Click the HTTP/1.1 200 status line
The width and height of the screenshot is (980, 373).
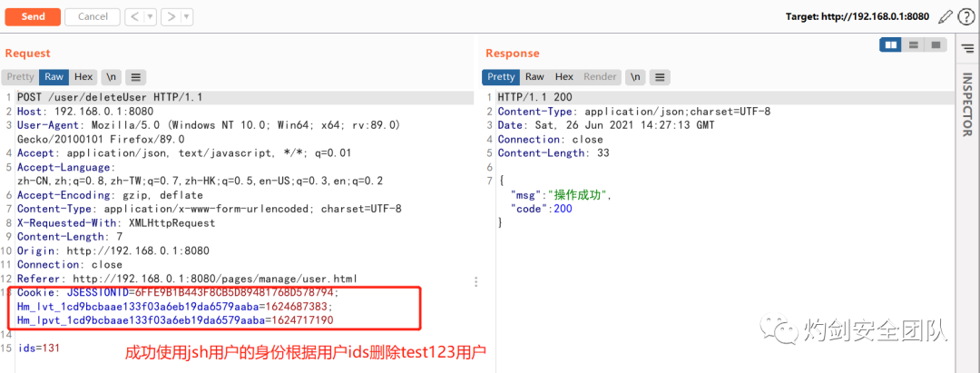534,97
